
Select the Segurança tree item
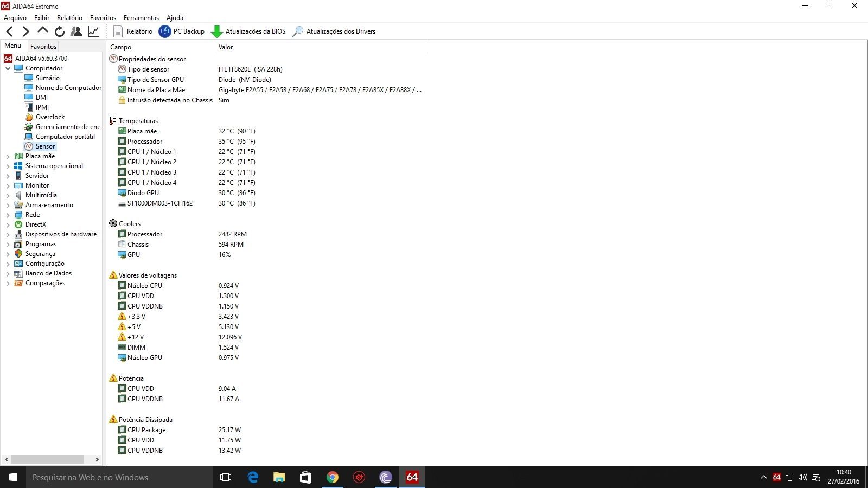[35, 254]
